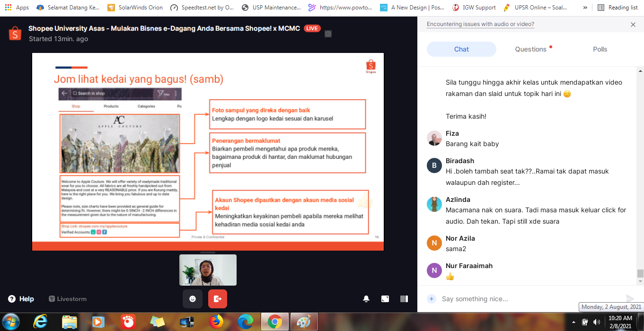This screenshot has width=644, height=331.
Task: Open the powtoon bookmark
Action: tap(340, 8)
